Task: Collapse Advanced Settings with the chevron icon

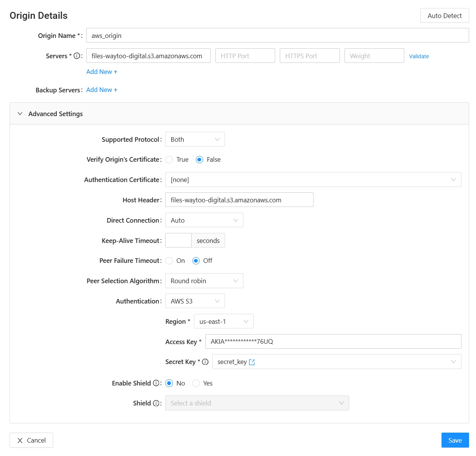Action: point(20,114)
